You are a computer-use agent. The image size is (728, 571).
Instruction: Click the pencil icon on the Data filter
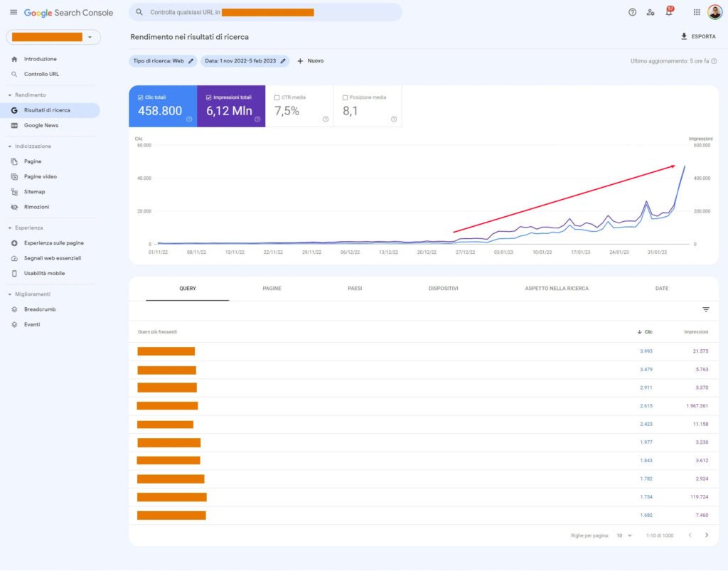[282, 61]
